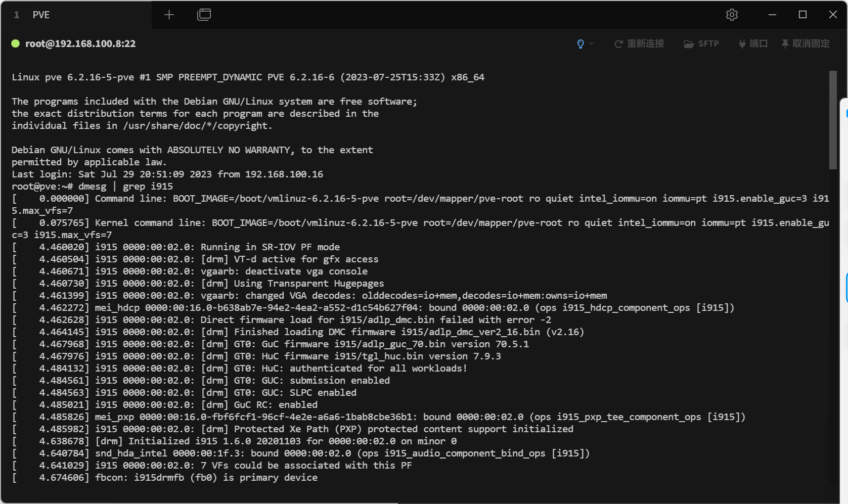The image size is (848, 504).
Task: Minimize the terminal window
Action: pyautogui.click(x=772, y=15)
